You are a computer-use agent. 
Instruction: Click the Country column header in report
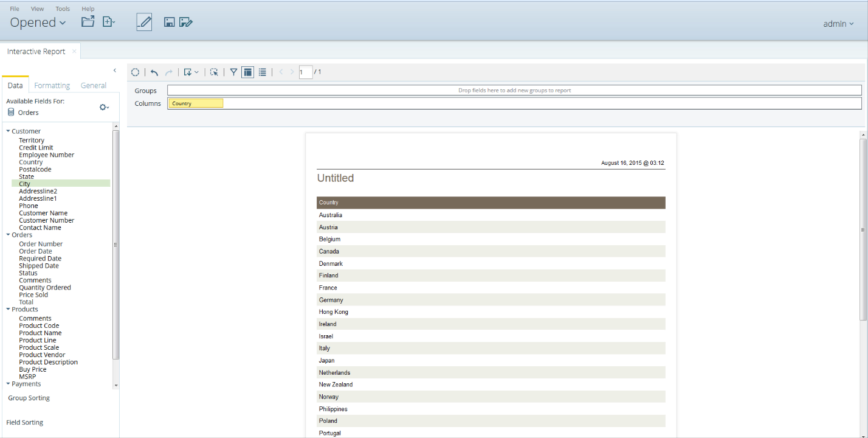[491, 203]
